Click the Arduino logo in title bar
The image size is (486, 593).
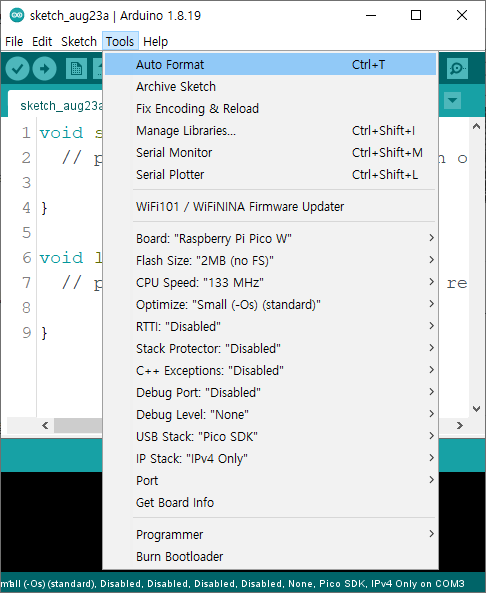click(x=16, y=16)
